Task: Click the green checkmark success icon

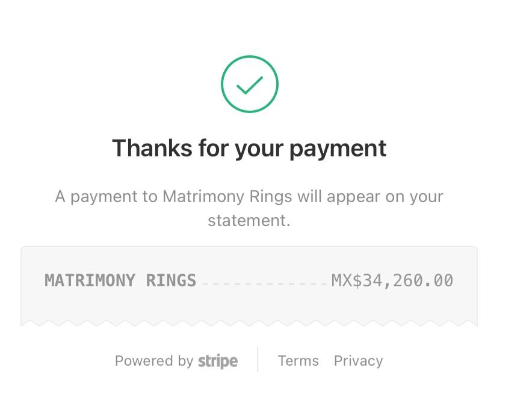Action: click(x=250, y=84)
